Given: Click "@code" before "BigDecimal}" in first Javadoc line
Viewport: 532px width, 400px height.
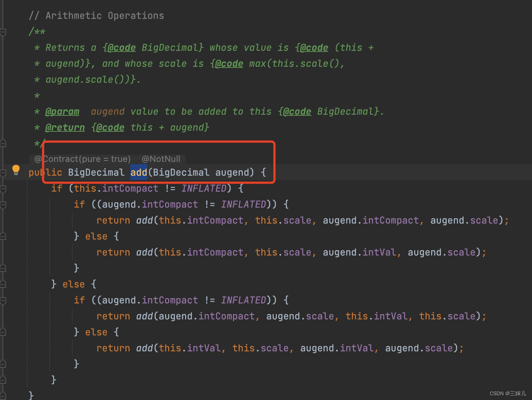Looking at the screenshot, I should pos(122,48).
